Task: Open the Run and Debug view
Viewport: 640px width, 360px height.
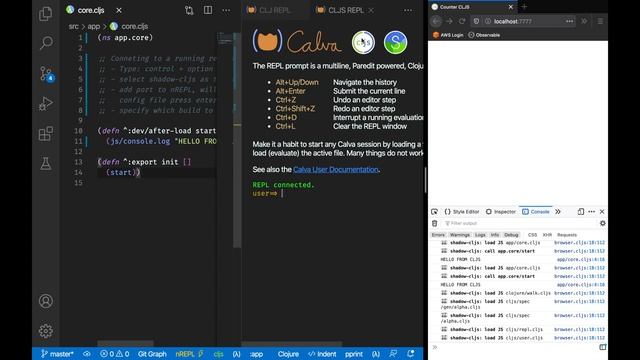Action: point(45,103)
